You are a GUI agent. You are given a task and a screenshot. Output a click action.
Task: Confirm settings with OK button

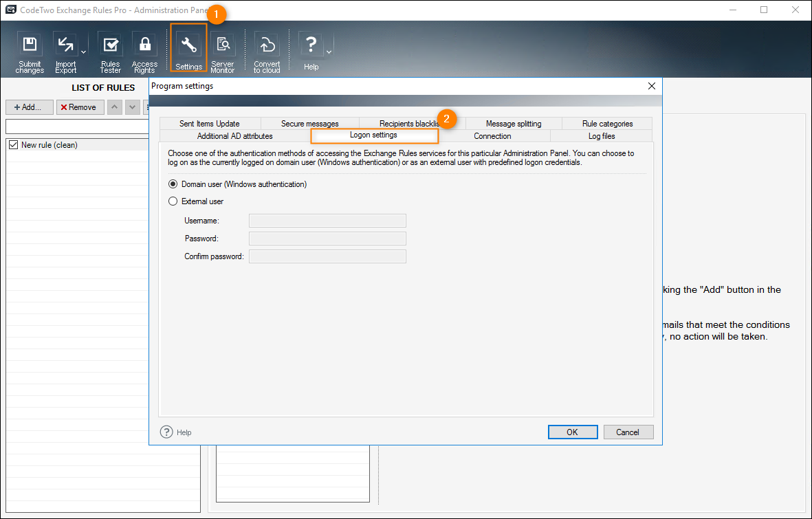pos(573,432)
